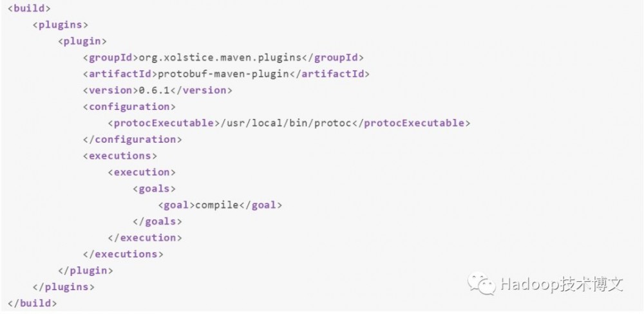This screenshot has width=644, height=314.
Task: Select the closing </plugins> tag
Action: 63,286
